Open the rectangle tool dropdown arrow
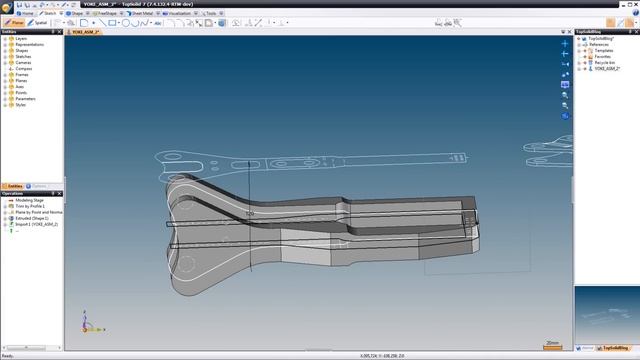The width and height of the screenshot is (640, 360). point(119,23)
